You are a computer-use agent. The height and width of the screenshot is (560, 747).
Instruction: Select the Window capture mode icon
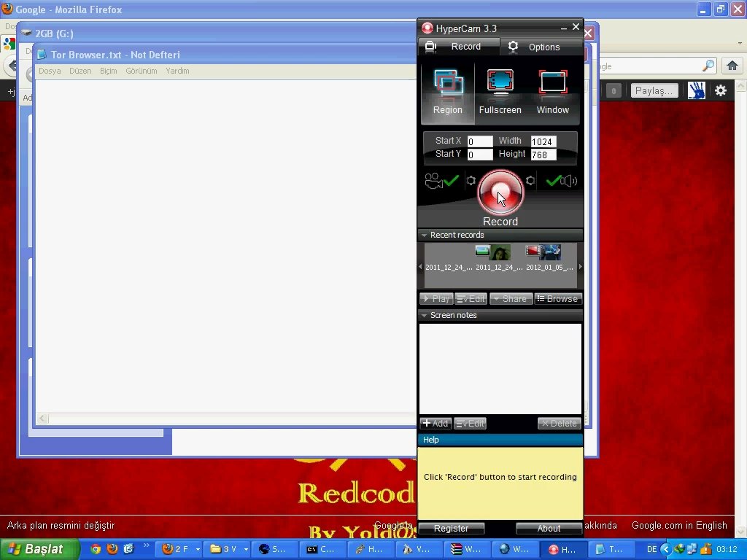[x=553, y=93]
